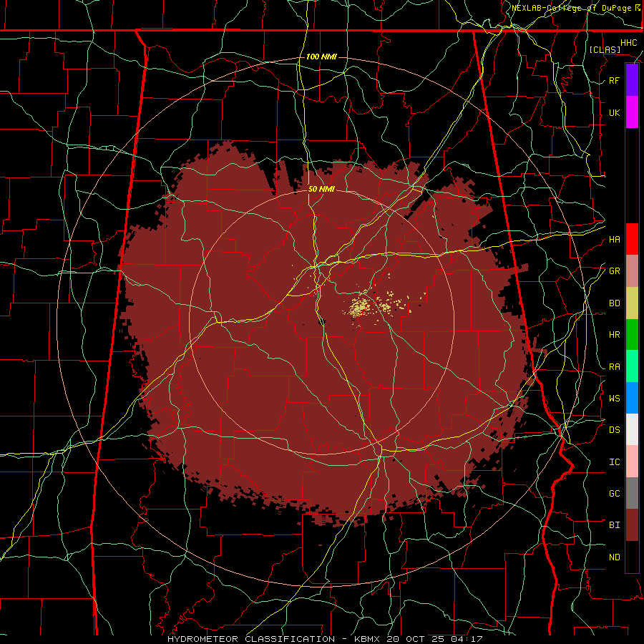Click the HA red legend swatch
The width and height of the screenshot is (644, 644).
[x=632, y=239]
